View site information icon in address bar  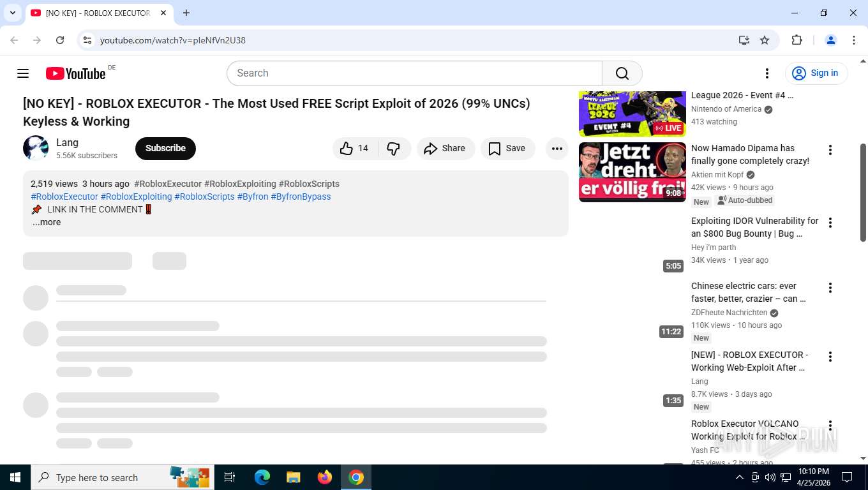click(88, 40)
